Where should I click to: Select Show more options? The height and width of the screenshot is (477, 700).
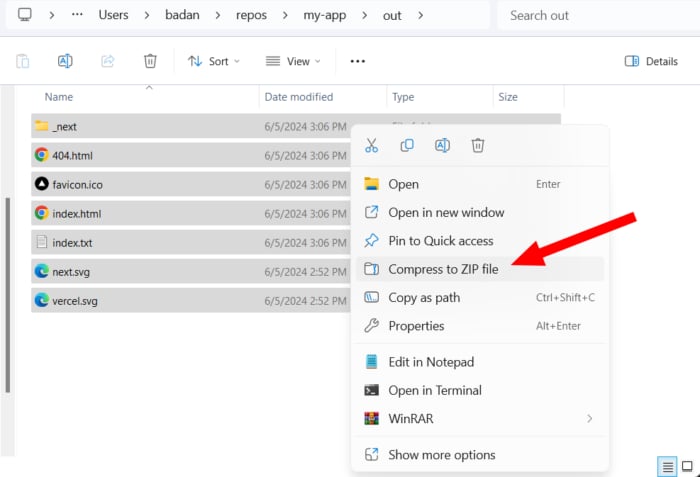(480, 455)
